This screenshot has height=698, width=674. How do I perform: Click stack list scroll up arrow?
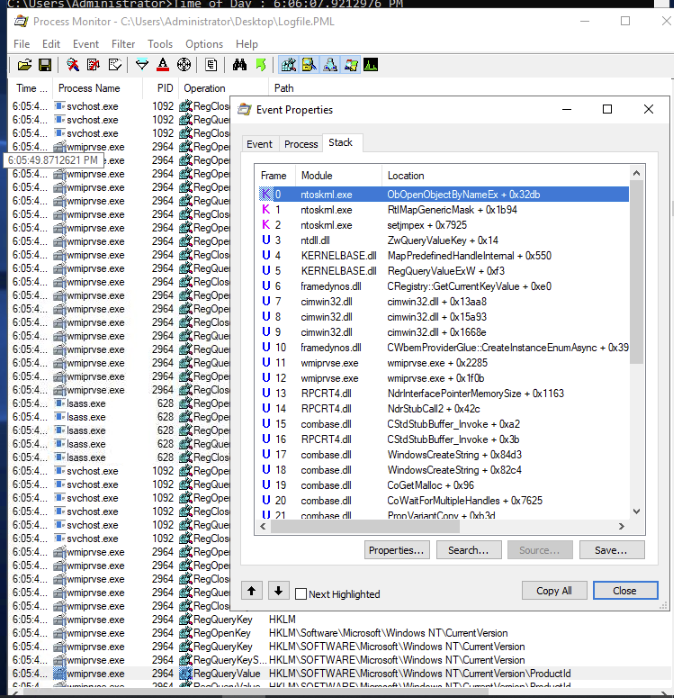coord(637,173)
